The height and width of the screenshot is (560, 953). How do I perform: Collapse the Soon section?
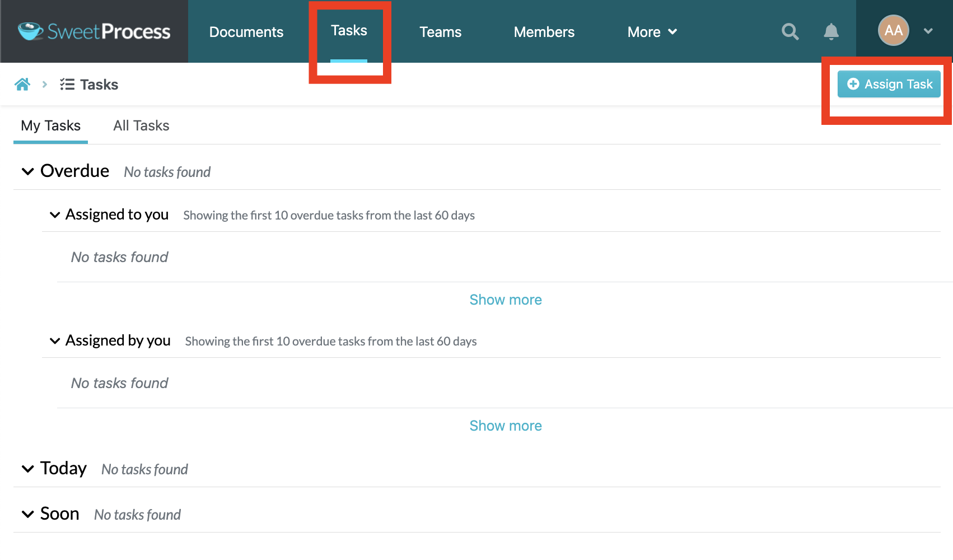click(27, 514)
